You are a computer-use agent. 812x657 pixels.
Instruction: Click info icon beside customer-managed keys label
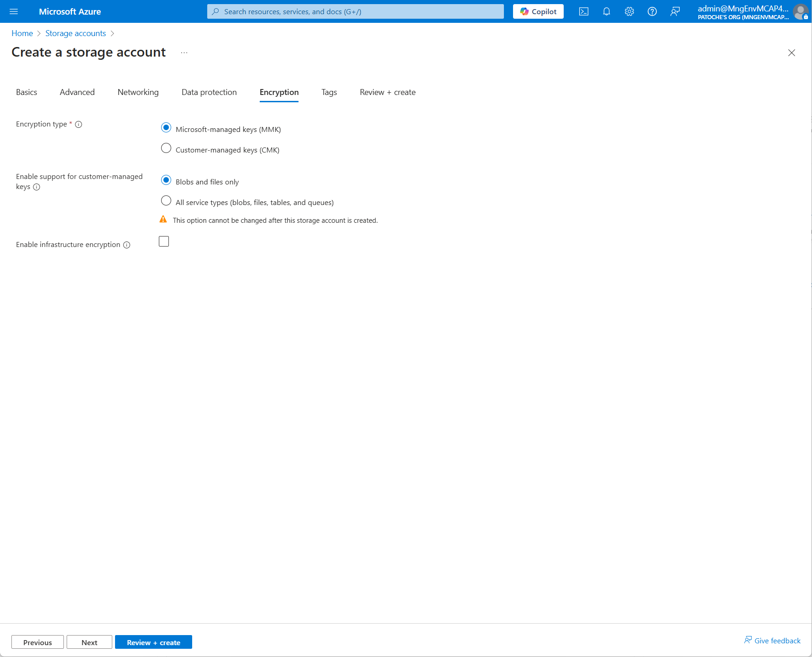pos(37,187)
